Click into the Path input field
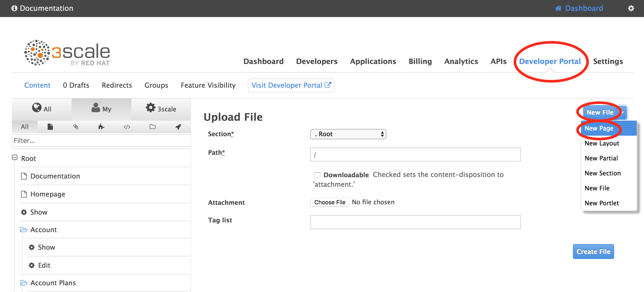This screenshot has height=292, width=644. coord(415,155)
